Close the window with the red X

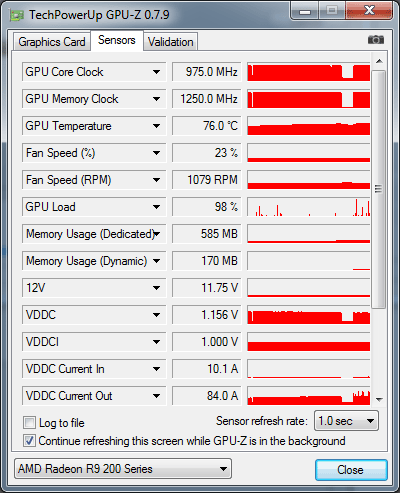[x=369, y=11]
